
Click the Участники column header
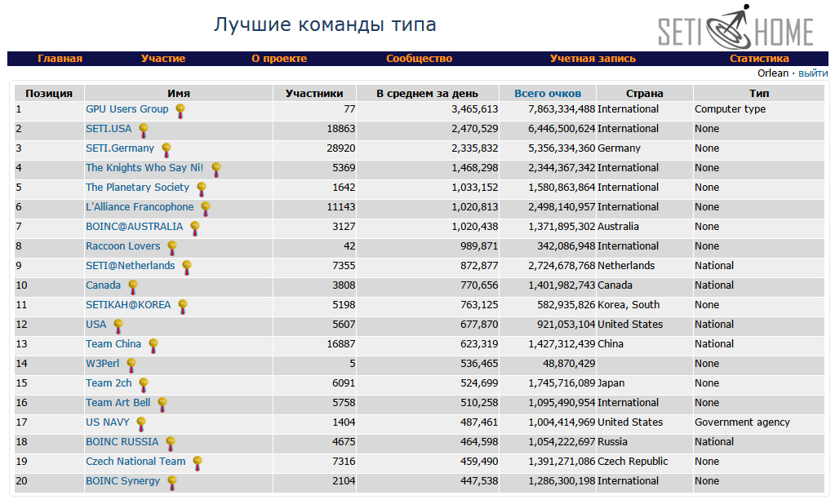click(x=314, y=94)
